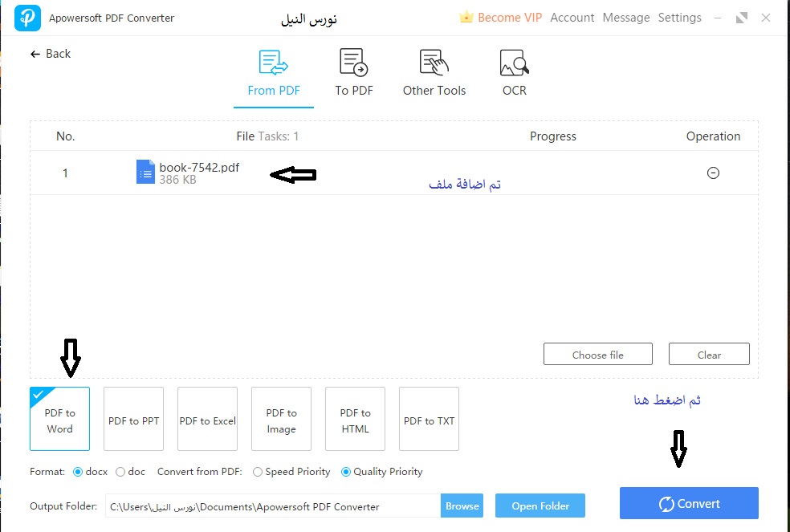Select the PDF to Word option
This screenshot has width=790, height=532.
pos(59,420)
